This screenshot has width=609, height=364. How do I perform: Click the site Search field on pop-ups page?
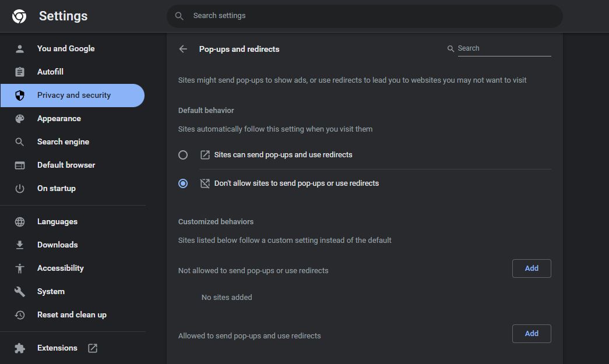click(503, 48)
